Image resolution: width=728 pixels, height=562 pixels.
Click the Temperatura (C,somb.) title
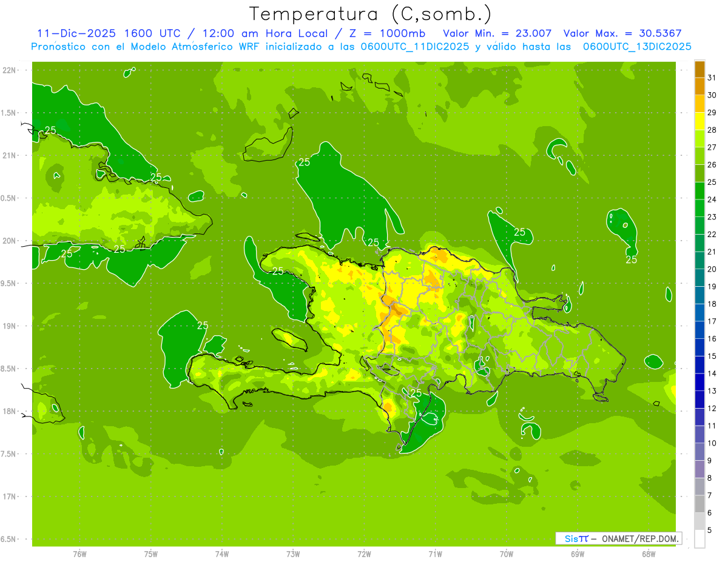[x=370, y=14]
